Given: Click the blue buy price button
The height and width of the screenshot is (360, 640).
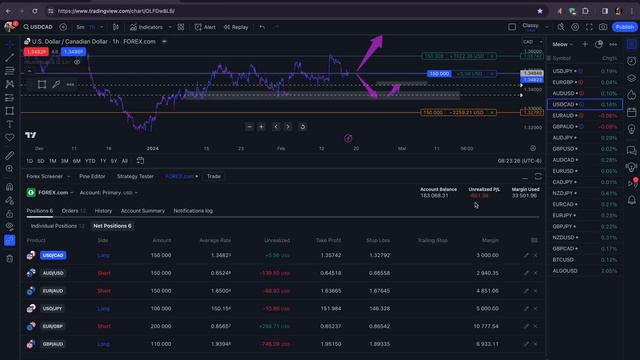Looking at the screenshot, I should tap(73, 52).
